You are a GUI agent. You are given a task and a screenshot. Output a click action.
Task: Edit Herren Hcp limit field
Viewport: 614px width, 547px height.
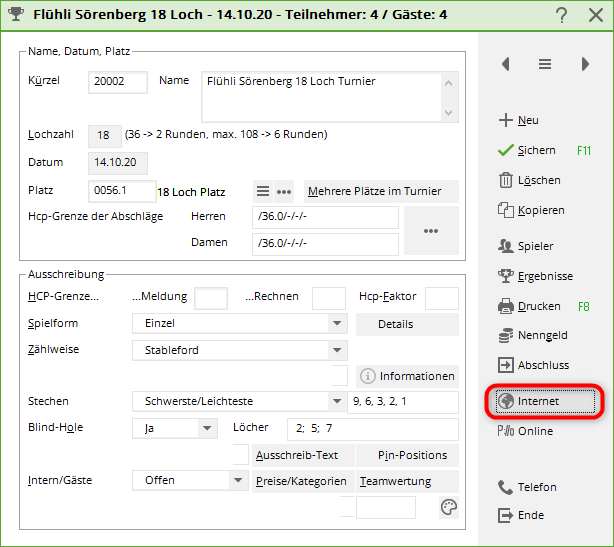point(325,217)
